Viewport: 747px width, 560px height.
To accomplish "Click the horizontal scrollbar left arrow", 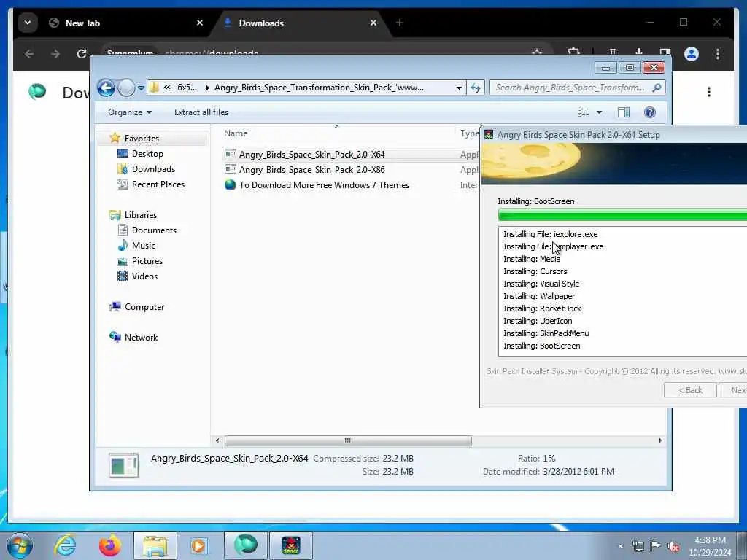I will 217,441.
